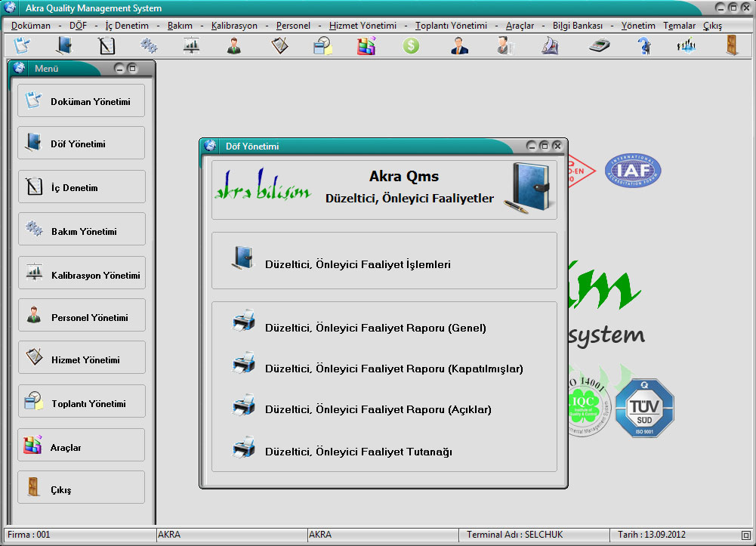Open Toplantı Yönetimi from the sidebar
The image size is (756, 546).
[x=82, y=401]
